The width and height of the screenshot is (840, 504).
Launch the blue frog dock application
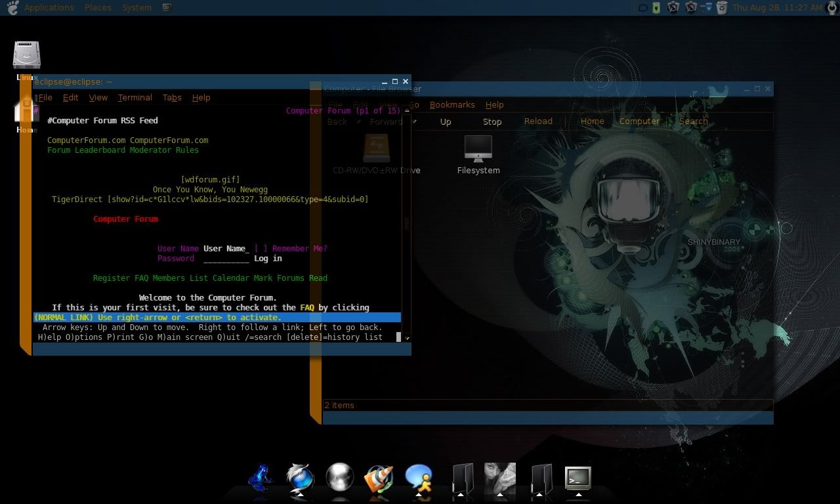pyautogui.click(x=261, y=478)
